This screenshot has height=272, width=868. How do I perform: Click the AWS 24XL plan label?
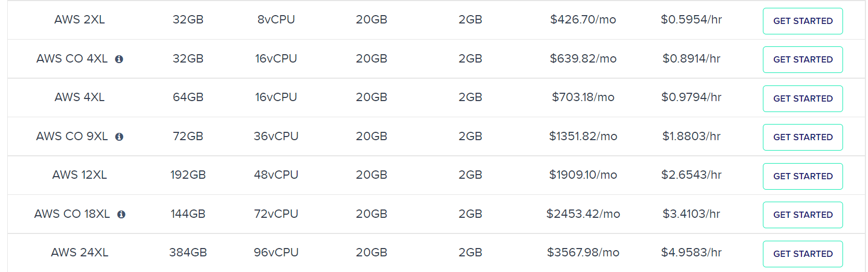pyautogui.click(x=80, y=253)
